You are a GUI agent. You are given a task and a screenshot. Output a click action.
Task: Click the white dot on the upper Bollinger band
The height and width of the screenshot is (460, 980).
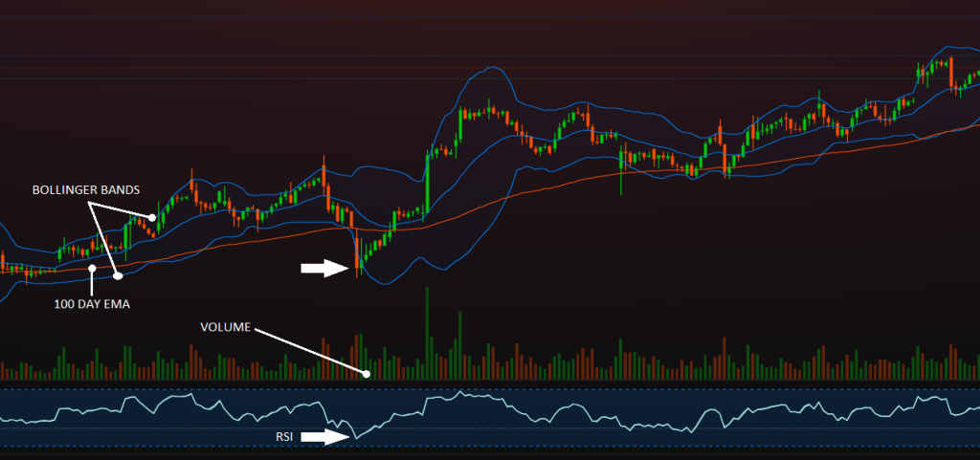(152, 217)
